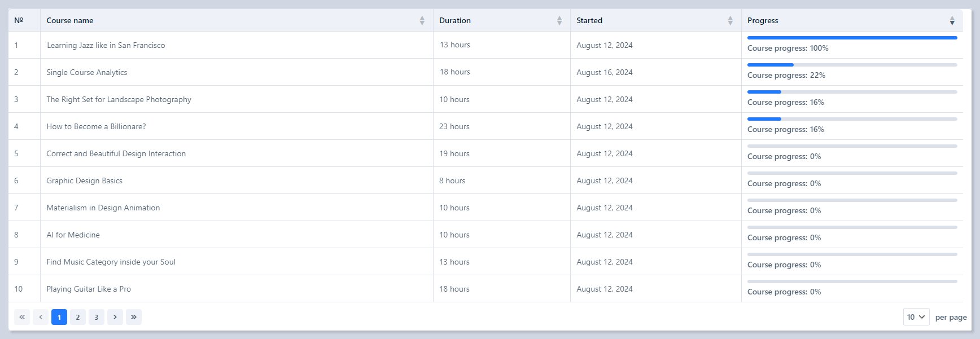Open page 3 of the course list

pyautogui.click(x=97, y=317)
